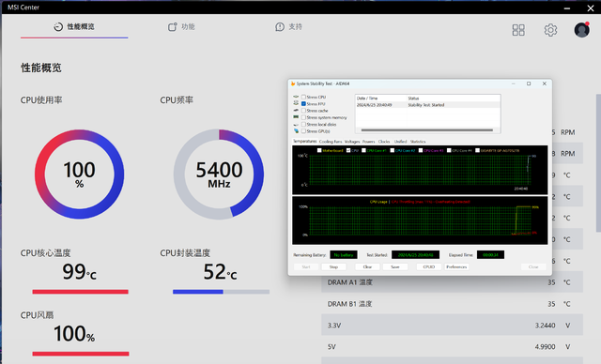Click the 性能概览 gauge icon
Image resolution: width=601 pixels, height=364 pixels.
pyautogui.click(x=58, y=27)
